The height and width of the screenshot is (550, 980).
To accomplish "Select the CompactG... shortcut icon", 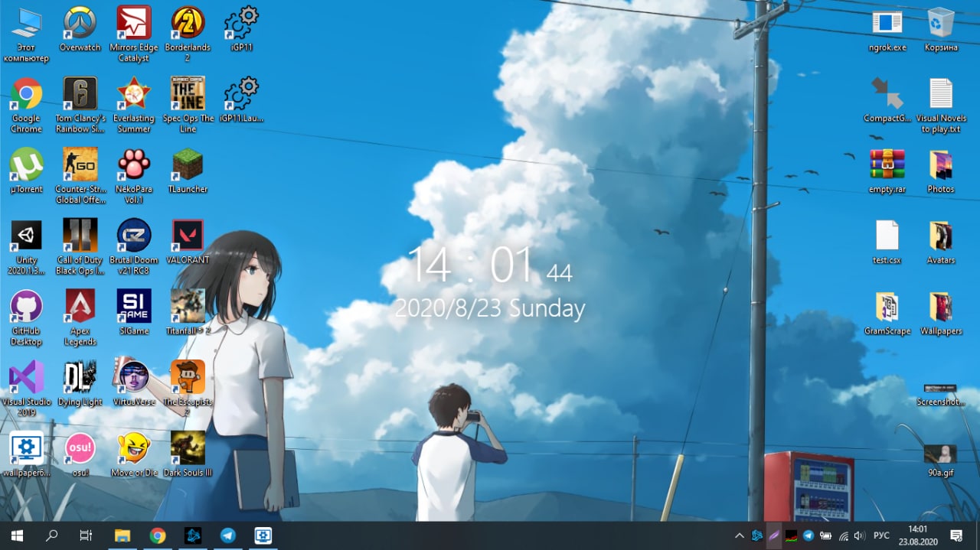I will pos(887,100).
